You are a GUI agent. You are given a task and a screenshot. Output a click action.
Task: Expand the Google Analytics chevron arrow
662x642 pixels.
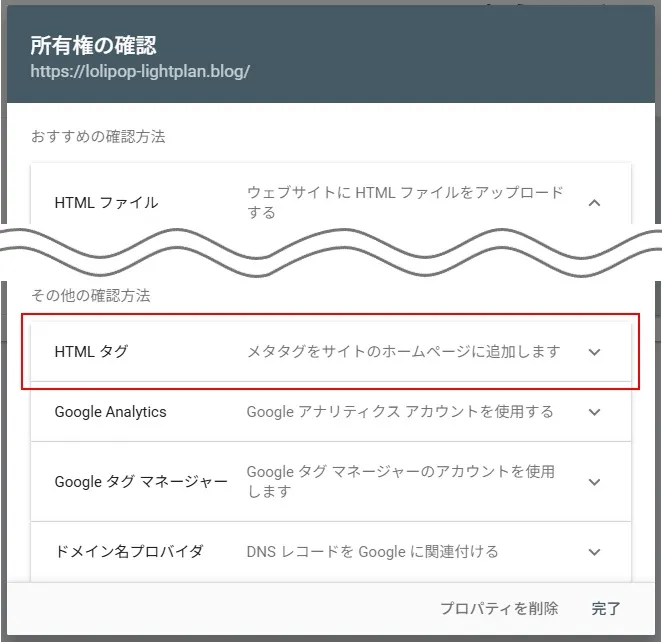[x=595, y=412]
